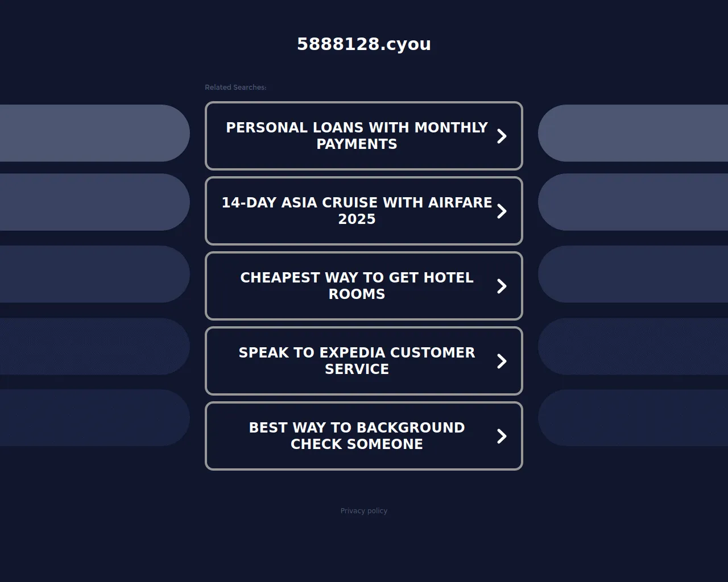This screenshot has height=582, width=728.
Task: Click the pill shape right of Asia Cruise
Action: (x=633, y=202)
